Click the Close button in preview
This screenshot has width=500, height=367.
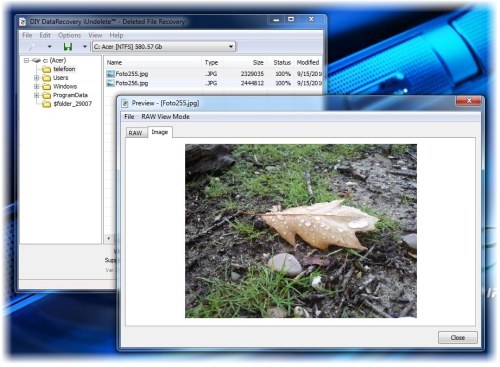[x=457, y=337]
